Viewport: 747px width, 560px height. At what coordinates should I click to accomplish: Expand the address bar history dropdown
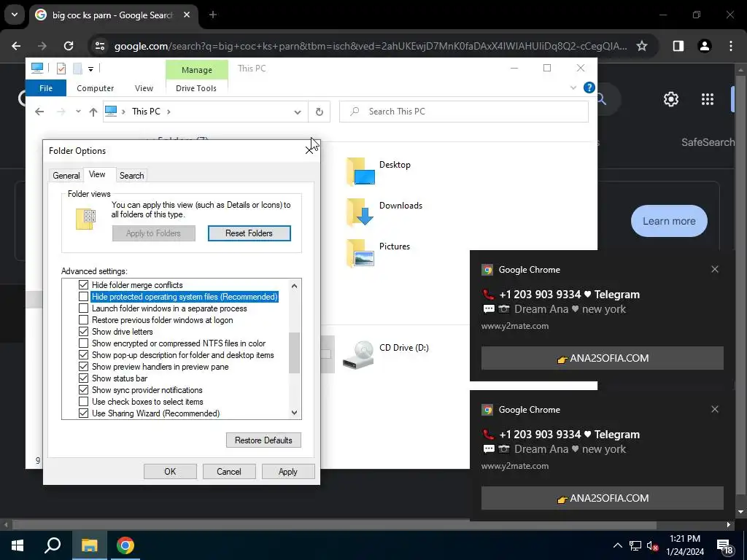click(298, 112)
